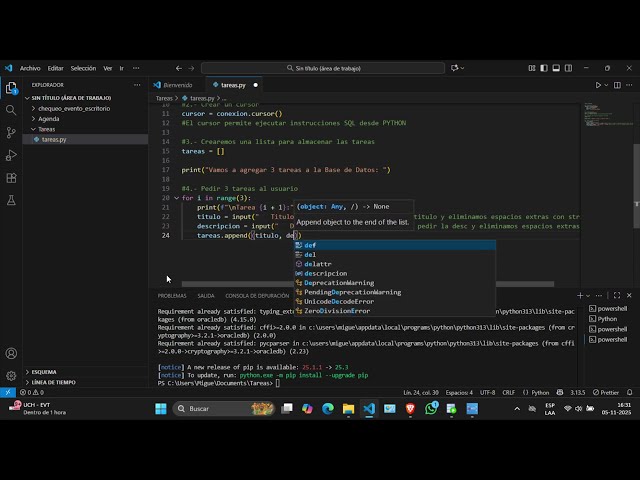Screen dimensions: 640x480
Task: Toggle the Secondary Side Bar visibility
Action: pyautogui.click(x=568, y=68)
